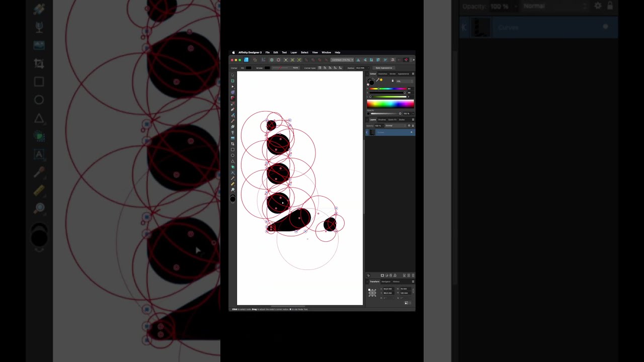Select the Zoom magnifier tool
Screen dimensions: 644x362
(232, 190)
